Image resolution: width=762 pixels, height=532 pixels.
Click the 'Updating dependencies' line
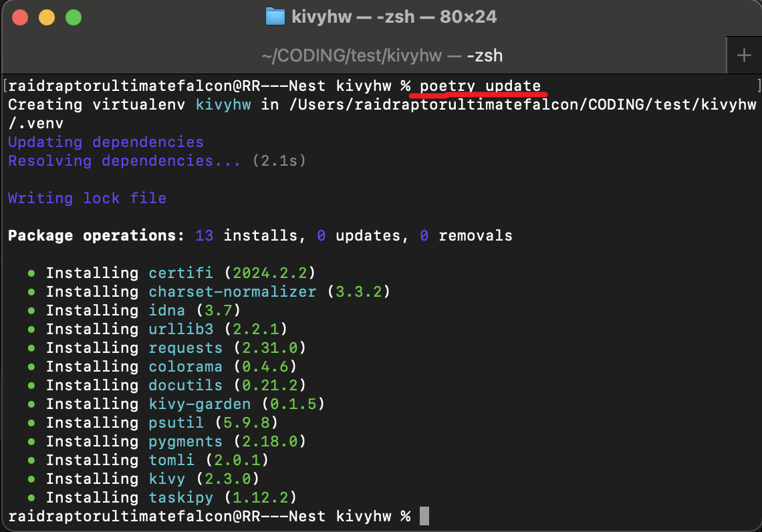click(106, 142)
